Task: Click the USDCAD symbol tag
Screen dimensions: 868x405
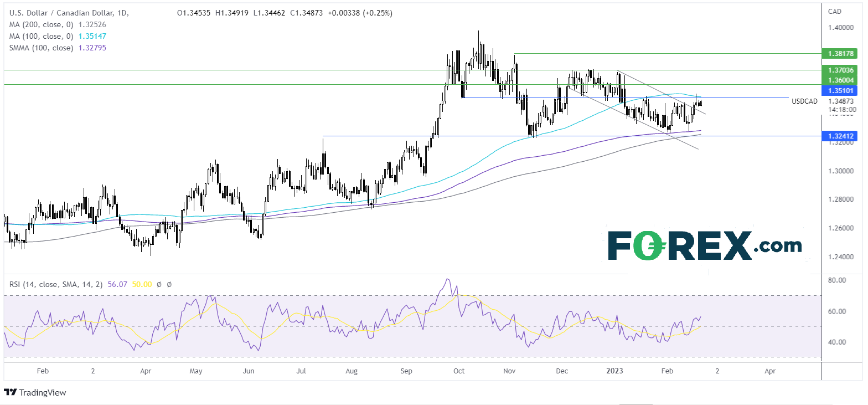Action: [x=805, y=102]
